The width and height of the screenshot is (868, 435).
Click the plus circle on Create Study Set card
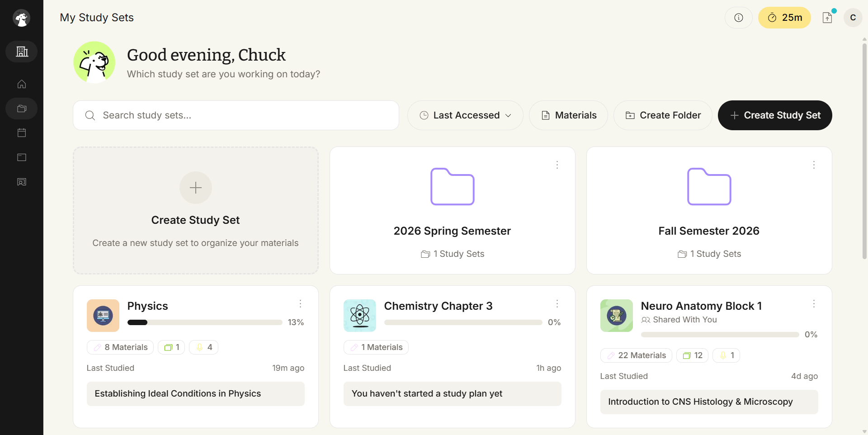point(196,188)
